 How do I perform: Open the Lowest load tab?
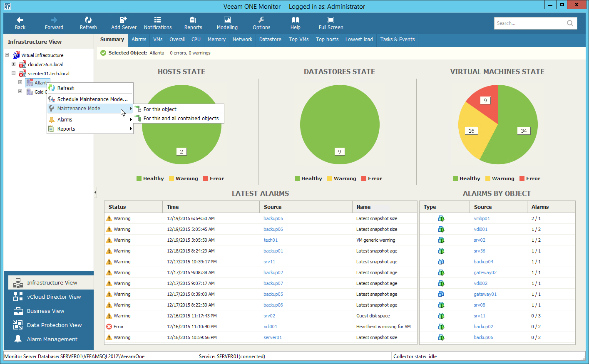click(359, 40)
